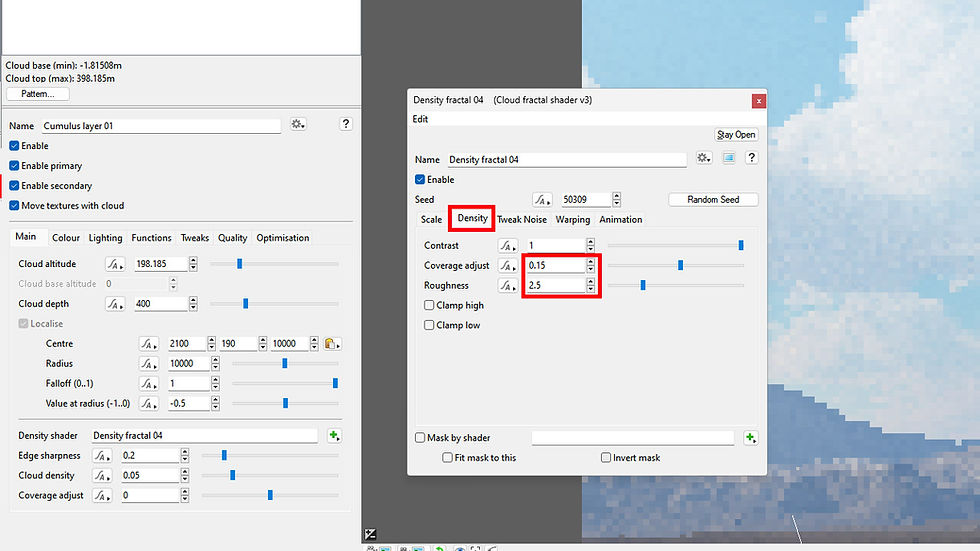Check Fit mask to this
The height and width of the screenshot is (551, 980).
coord(448,458)
